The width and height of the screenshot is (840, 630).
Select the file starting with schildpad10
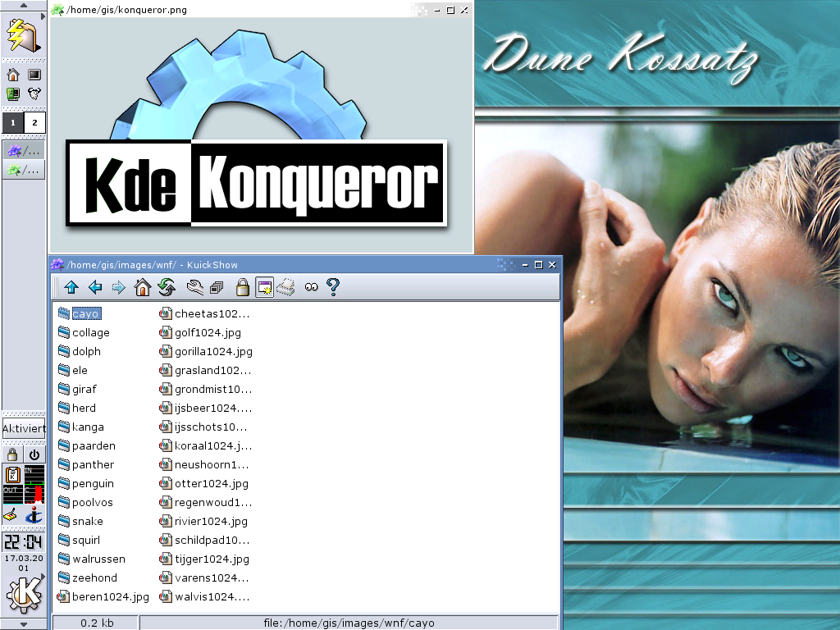point(204,540)
